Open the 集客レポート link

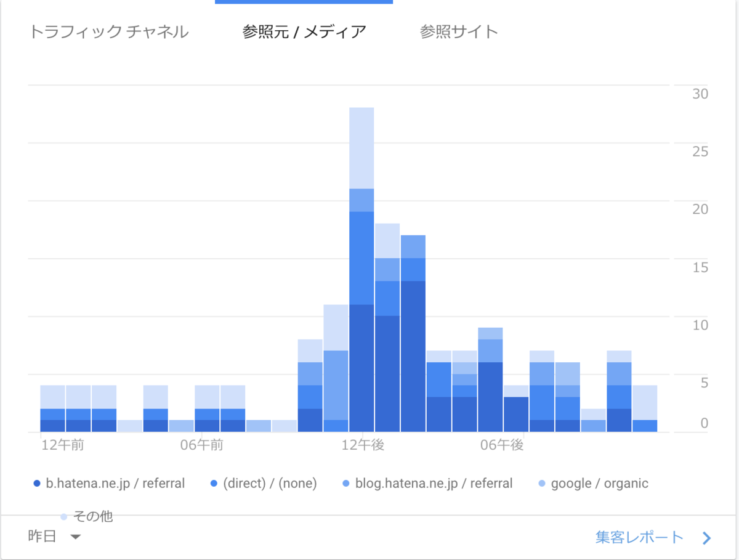[639, 537]
